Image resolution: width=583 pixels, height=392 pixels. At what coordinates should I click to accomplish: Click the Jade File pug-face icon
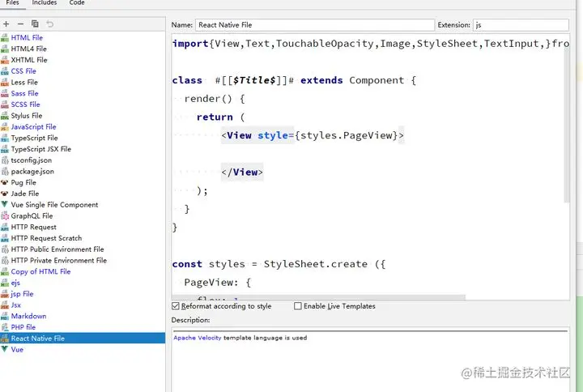click(x=5, y=194)
